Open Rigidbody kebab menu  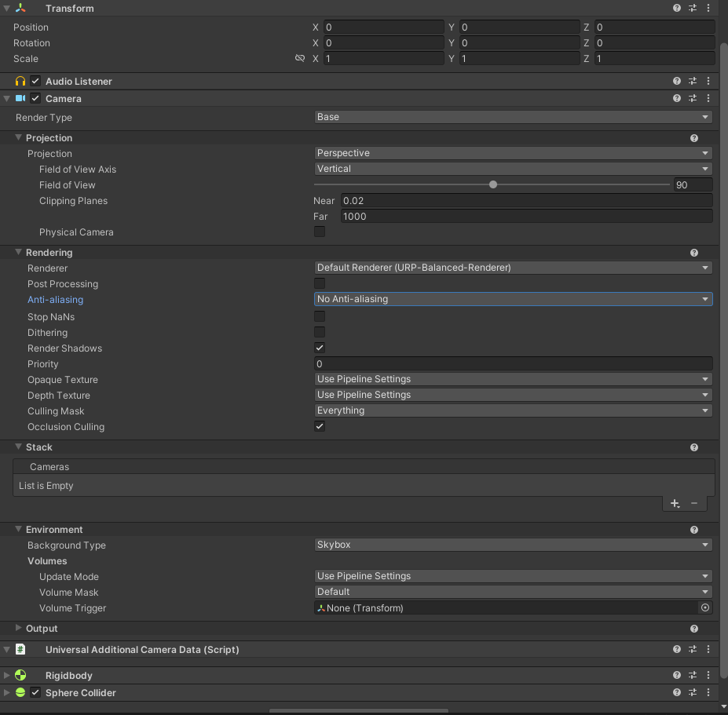(708, 675)
